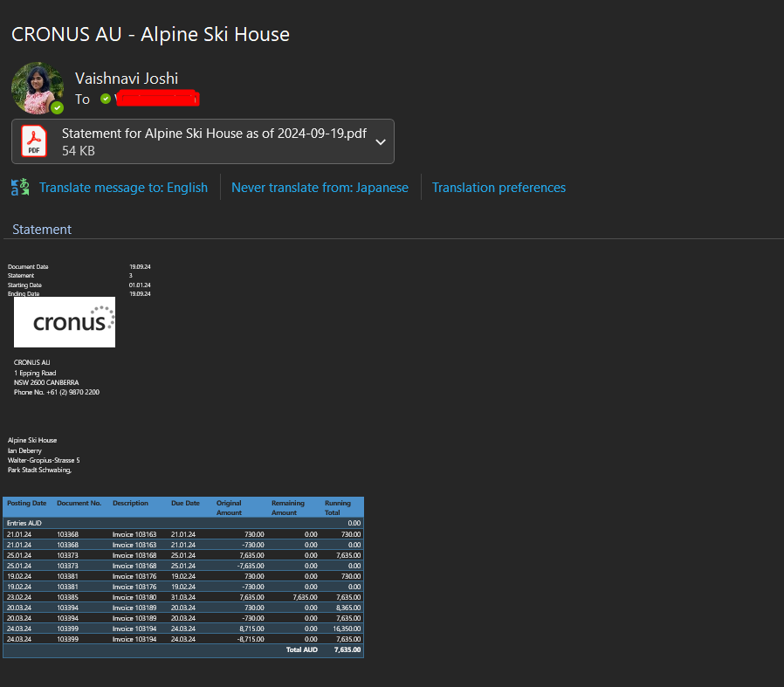The image size is (784, 687).
Task: Click the Original Amount column header
Action: [x=229, y=508]
